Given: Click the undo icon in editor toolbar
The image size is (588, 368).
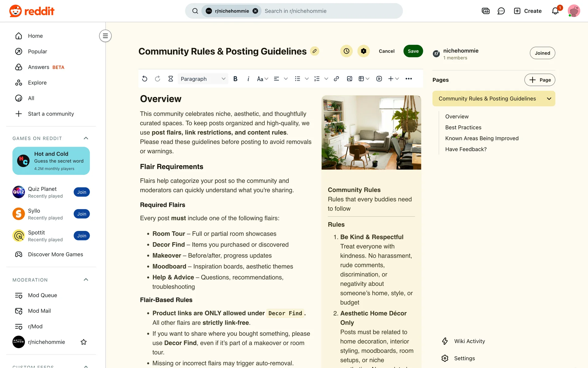Looking at the screenshot, I should tap(145, 79).
